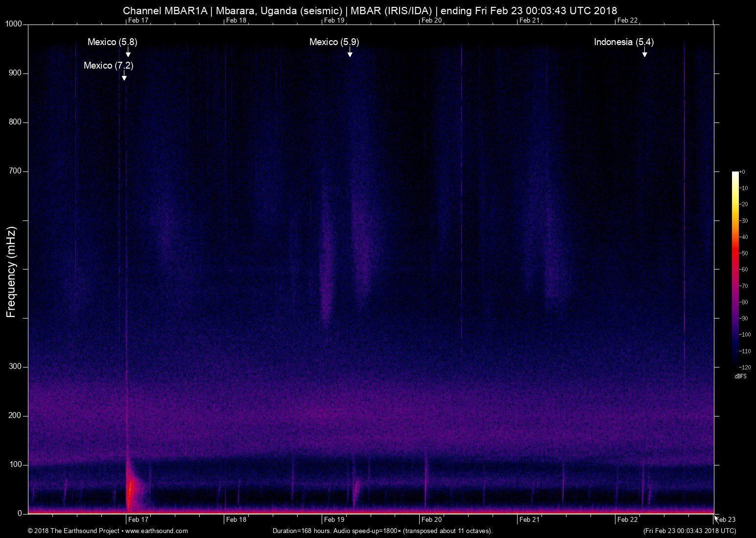
Task: Toggle the Feb 21 date tick label
Action: pyautogui.click(x=530, y=520)
